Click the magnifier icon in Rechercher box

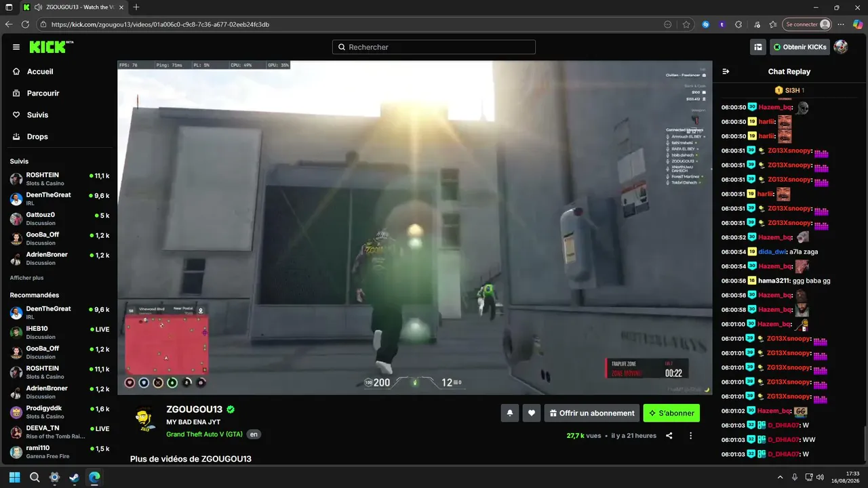point(342,47)
